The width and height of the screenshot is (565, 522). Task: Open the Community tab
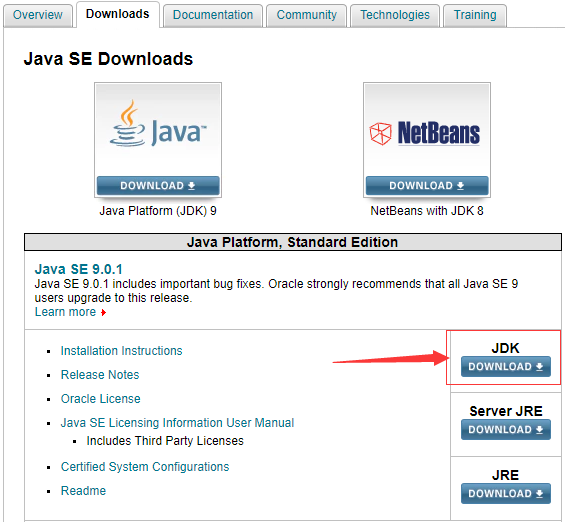tap(307, 15)
